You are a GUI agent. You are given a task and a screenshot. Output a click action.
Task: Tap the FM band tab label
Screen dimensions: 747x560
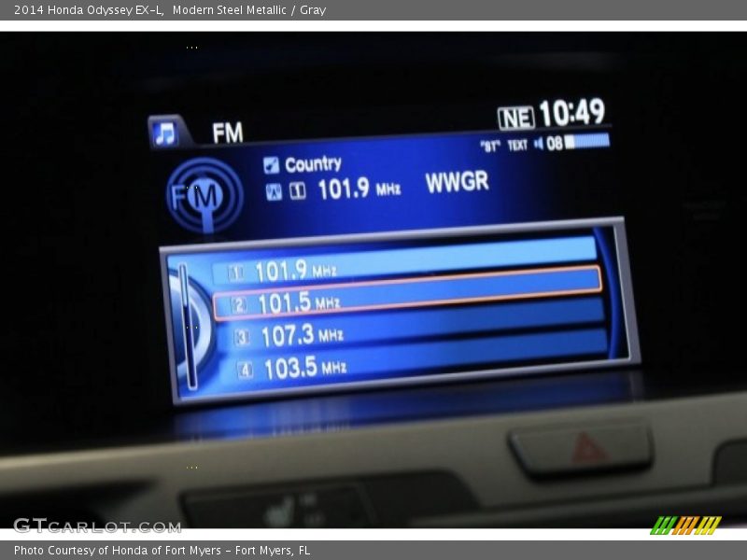click(227, 133)
